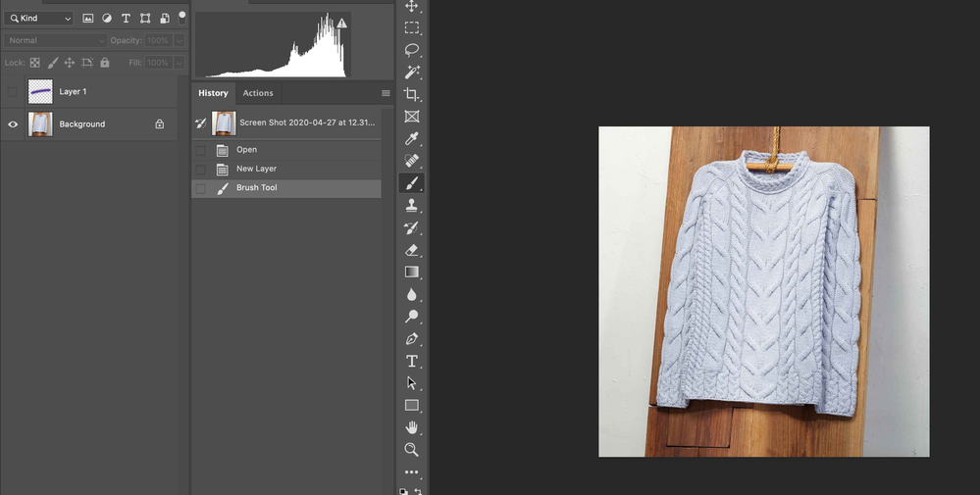
Task: Lock transparent pixels
Action: click(x=35, y=63)
